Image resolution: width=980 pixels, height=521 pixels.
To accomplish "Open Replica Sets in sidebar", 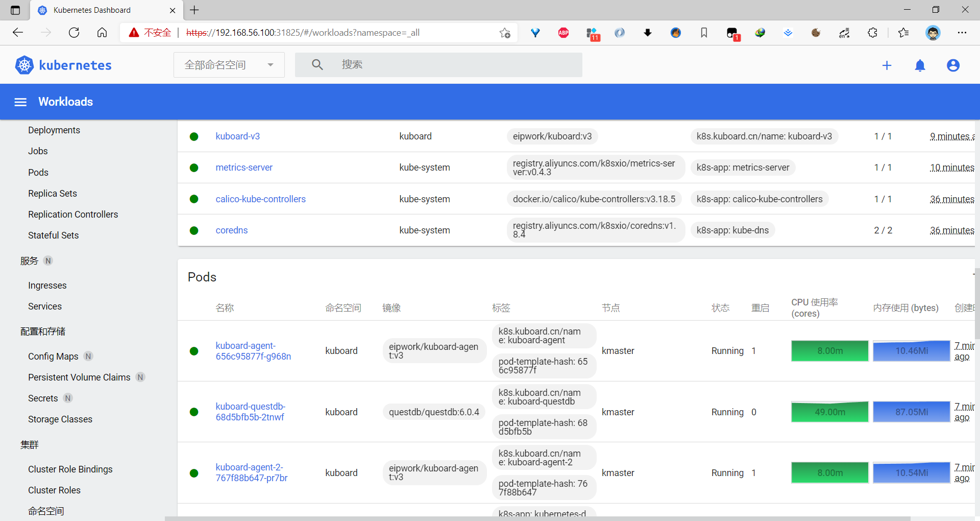I will (53, 194).
